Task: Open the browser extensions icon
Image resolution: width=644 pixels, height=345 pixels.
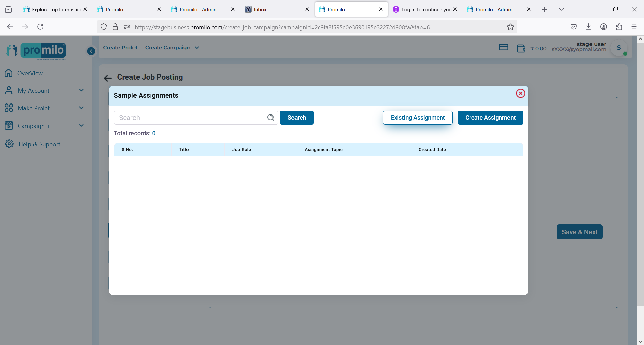Action: (619, 27)
